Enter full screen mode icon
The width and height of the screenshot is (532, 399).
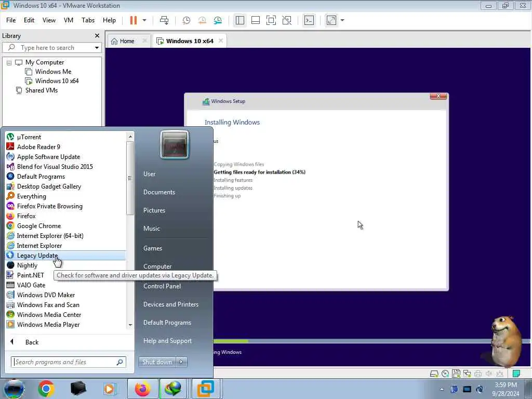271,20
